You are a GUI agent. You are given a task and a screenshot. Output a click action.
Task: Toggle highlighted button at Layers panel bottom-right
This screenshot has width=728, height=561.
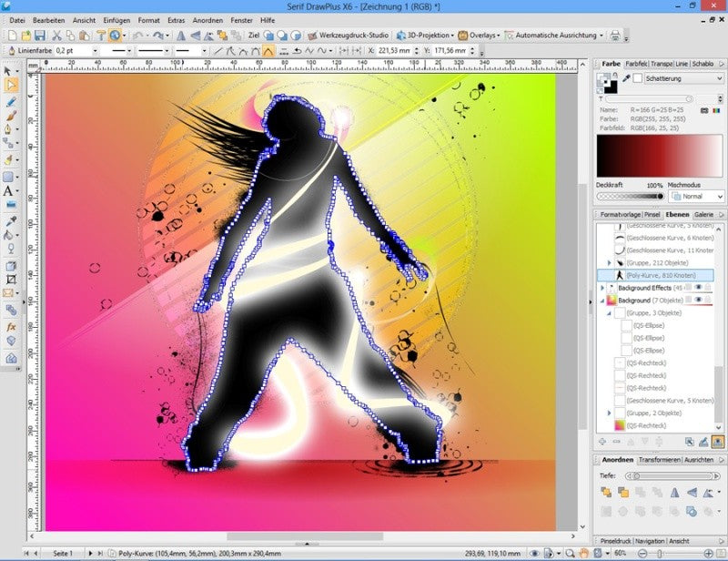point(718,442)
